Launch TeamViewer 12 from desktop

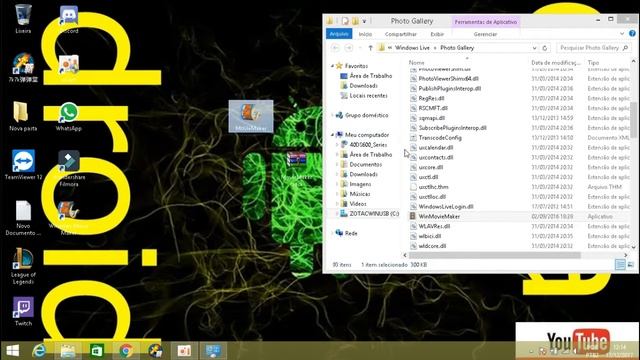23,165
